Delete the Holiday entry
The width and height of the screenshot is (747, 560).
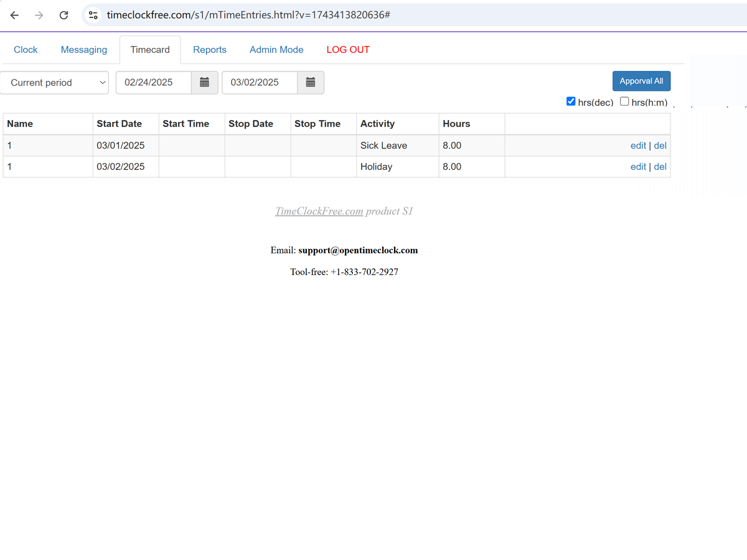click(x=660, y=167)
